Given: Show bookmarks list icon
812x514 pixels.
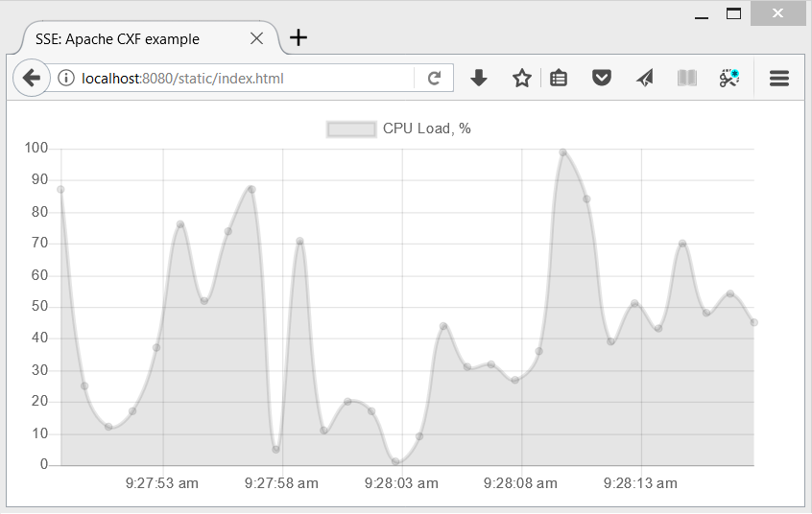Looking at the screenshot, I should pos(559,79).
